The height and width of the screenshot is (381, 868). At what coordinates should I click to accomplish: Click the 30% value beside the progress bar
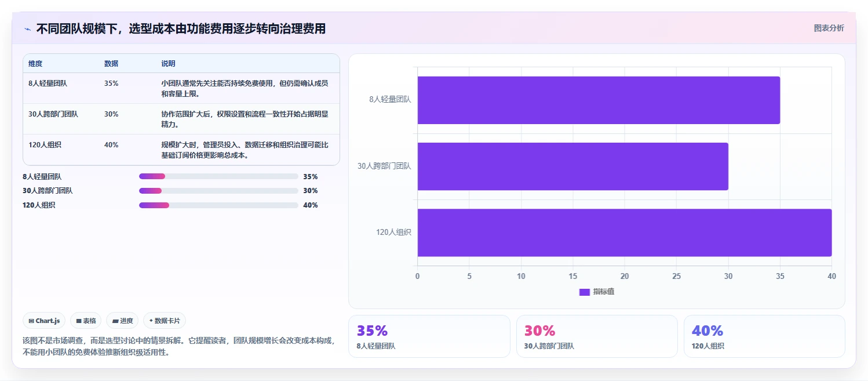coord(311,191)
